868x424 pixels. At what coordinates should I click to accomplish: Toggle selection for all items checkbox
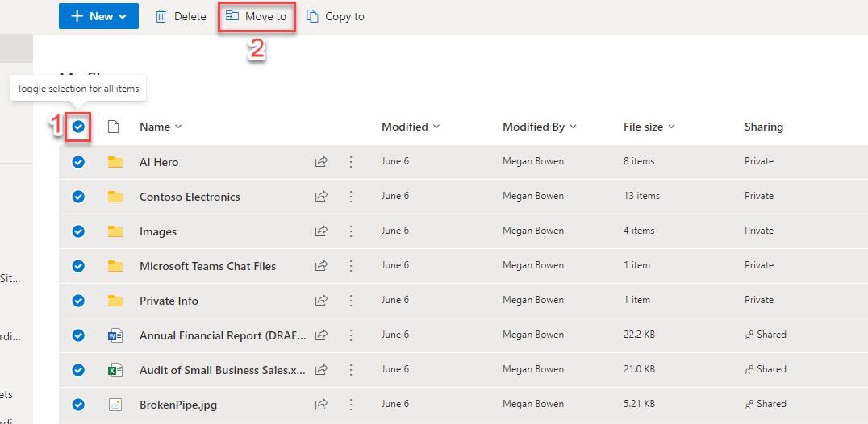click(78, 127)
